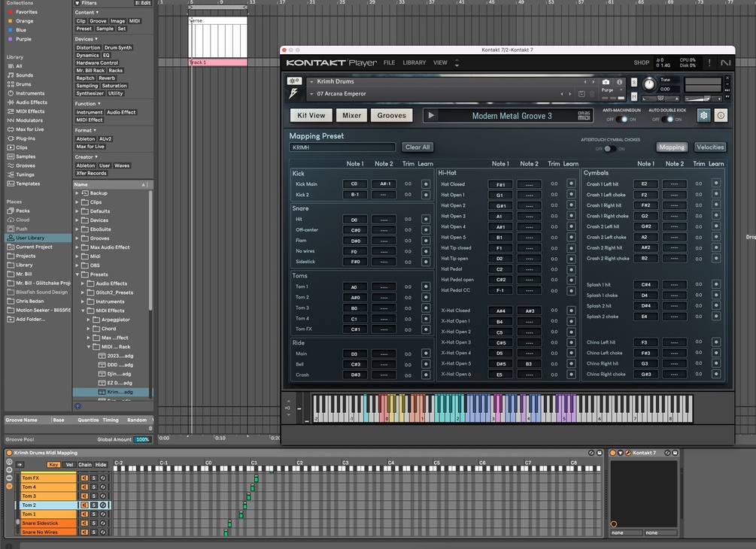Enable Learn for Crash 1 Left hit
Viewport: 756px width, 549px height.
pyautogui.click(x=716, y=184)
